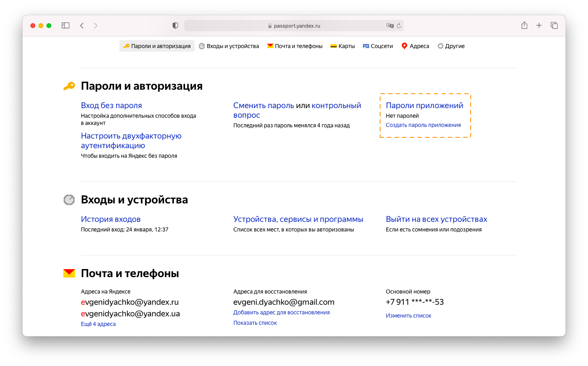The height and width of the screenshot is (366, 588).
Task: Open История входов link
Action: pos(111,219)
